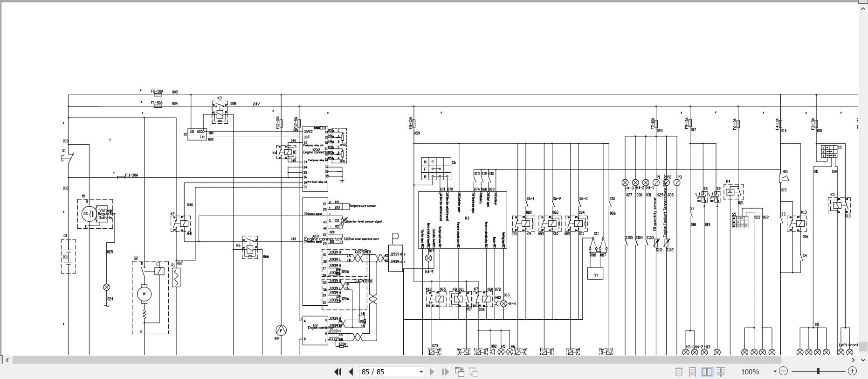The image size is (868, 379).
Task: Click the Left front lamp label
Action: pyautogui.click(x=848, y=345)
